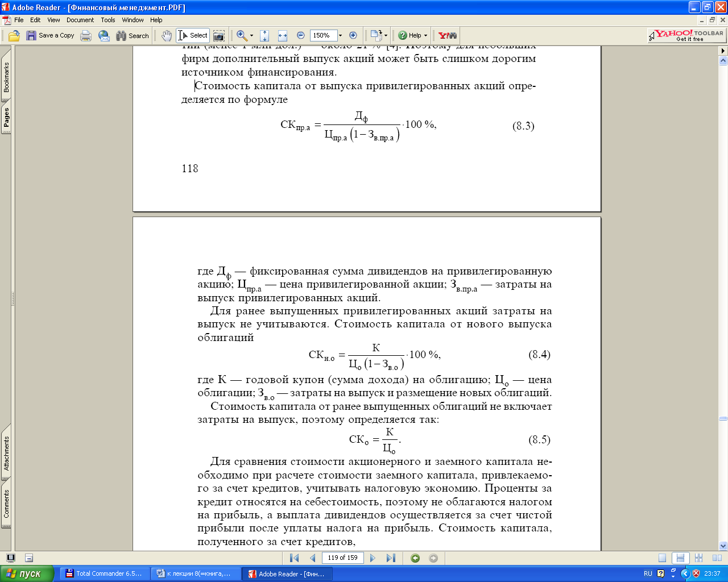Go to the next page
Viewport: 728px width, 582px height.
(373, 558)
